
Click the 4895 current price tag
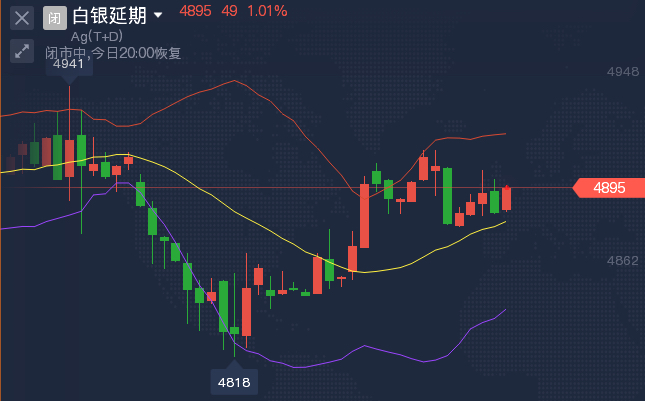coord(609,188)
